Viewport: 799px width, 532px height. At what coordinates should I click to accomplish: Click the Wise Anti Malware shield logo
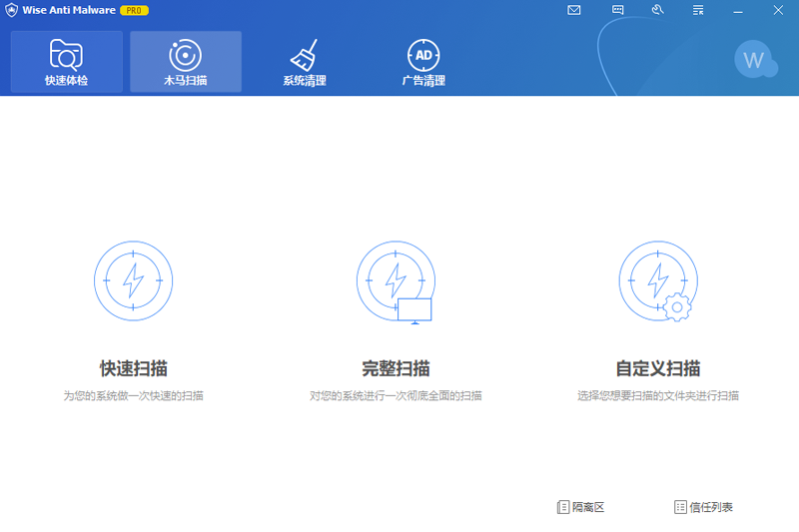coord(11,10)
